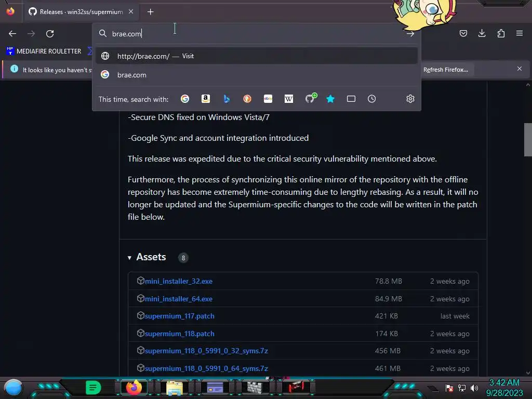
Task: Click the Go arrow in address bar
Action: point(410,34)
